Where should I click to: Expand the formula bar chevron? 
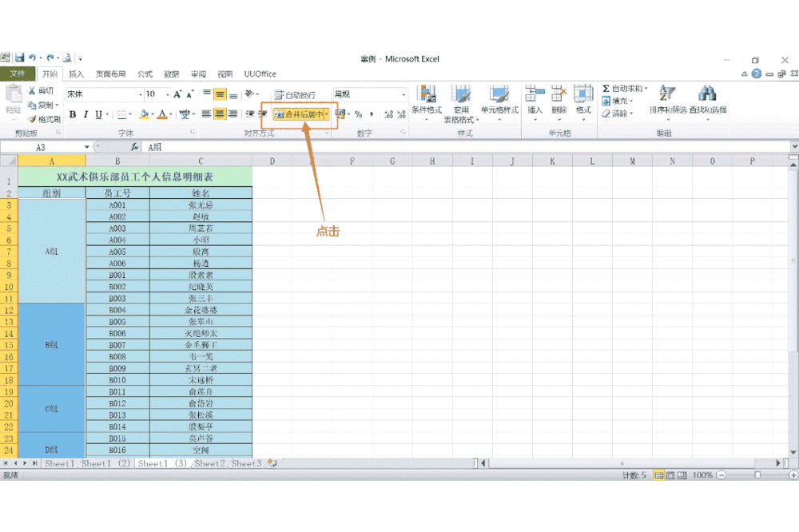click(794, 147)
